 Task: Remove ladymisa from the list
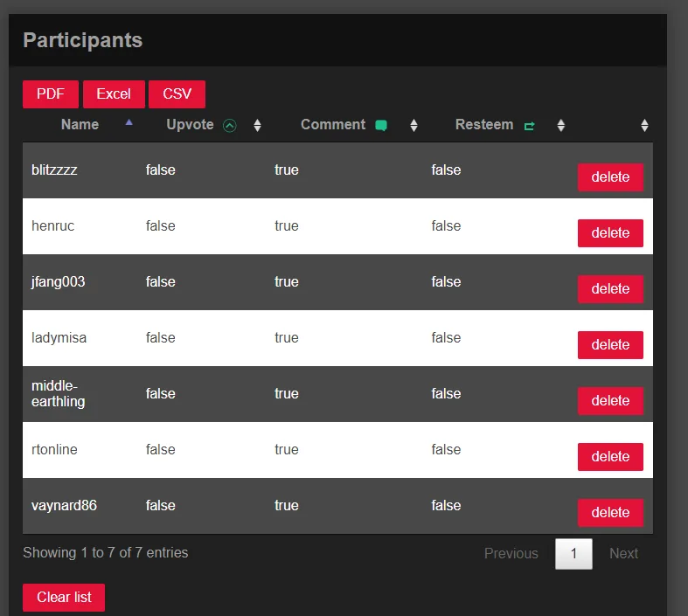pos(610,345)
